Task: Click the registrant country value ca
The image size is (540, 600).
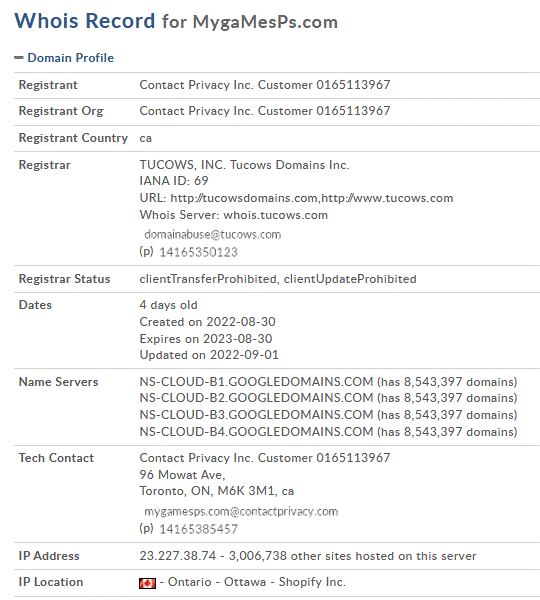Action: coord(145,138)
